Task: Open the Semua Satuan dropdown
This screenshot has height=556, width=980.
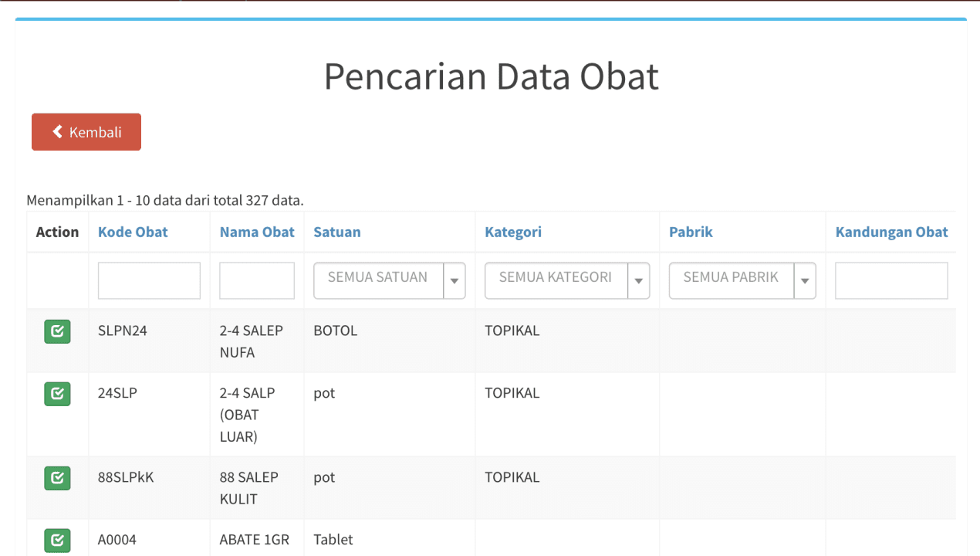Action: [378, 280]
